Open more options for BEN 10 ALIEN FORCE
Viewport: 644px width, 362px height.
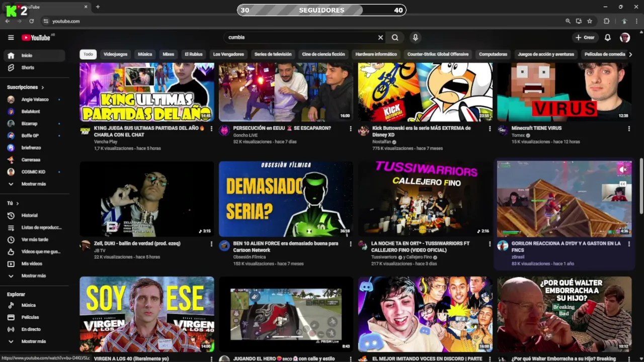coord(351,244)
